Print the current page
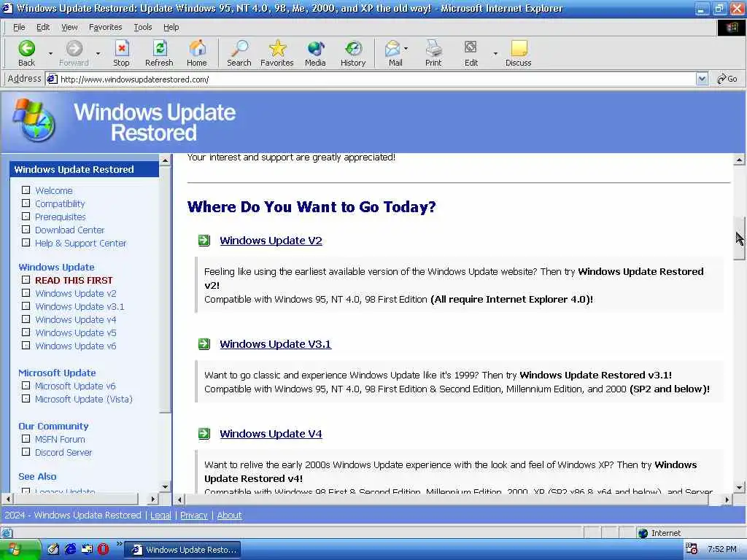747x560 pixels. (433, 52)
